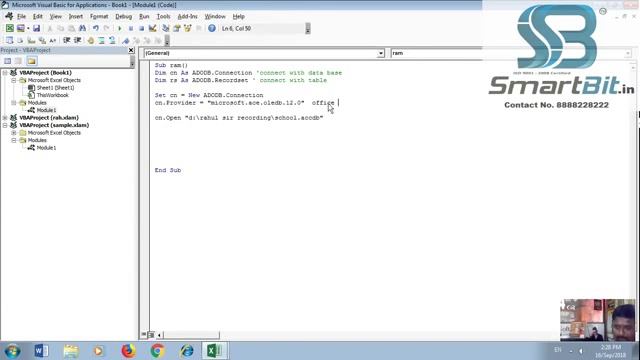Screen dimensions: 640x360
Task: Toggle Folders button in Project panel
Action: [32, 61]
